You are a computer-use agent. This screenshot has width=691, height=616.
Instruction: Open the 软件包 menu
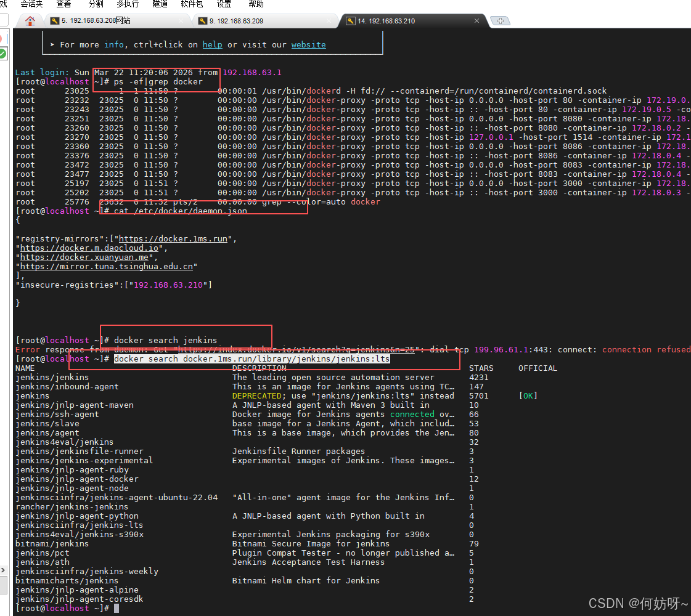(x=192, y=4)
